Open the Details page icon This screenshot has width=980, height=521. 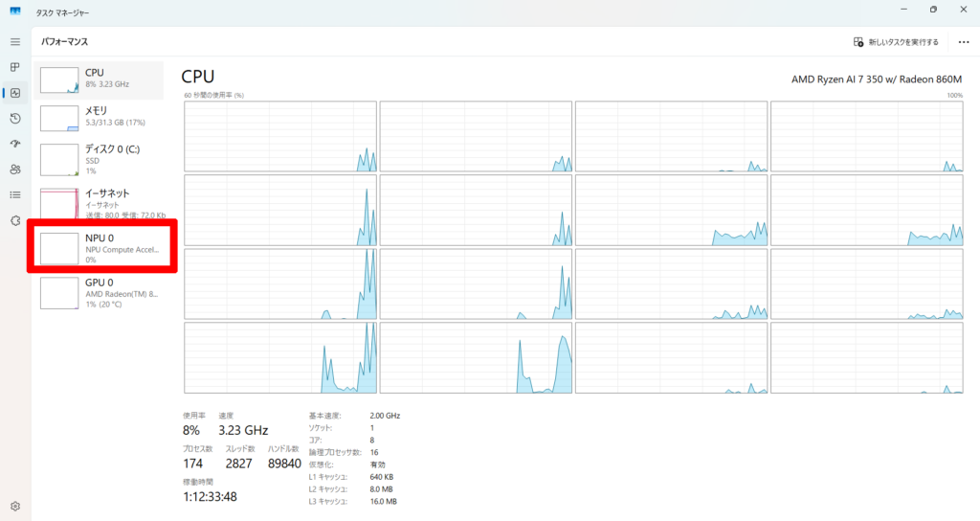tap(14, 194)
